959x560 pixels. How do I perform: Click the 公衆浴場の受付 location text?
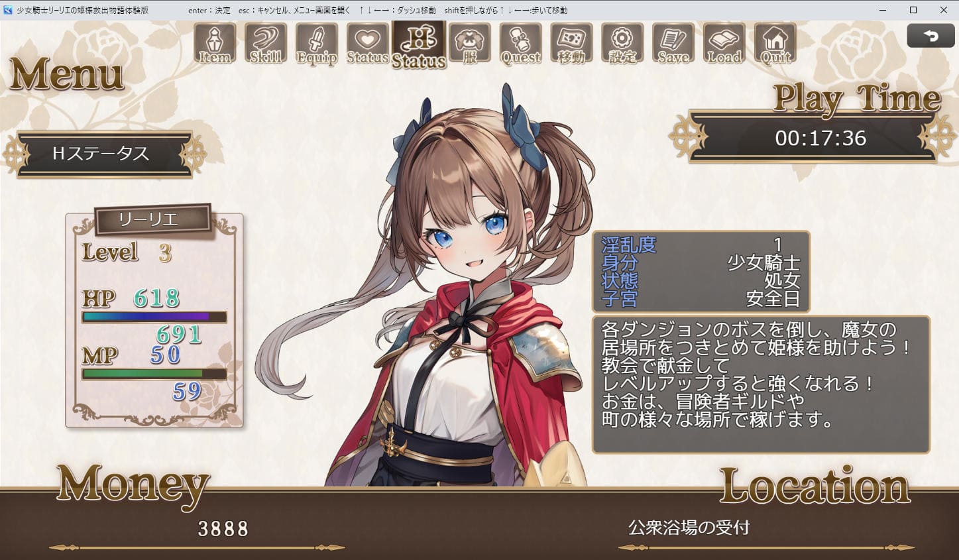(689, 528)
